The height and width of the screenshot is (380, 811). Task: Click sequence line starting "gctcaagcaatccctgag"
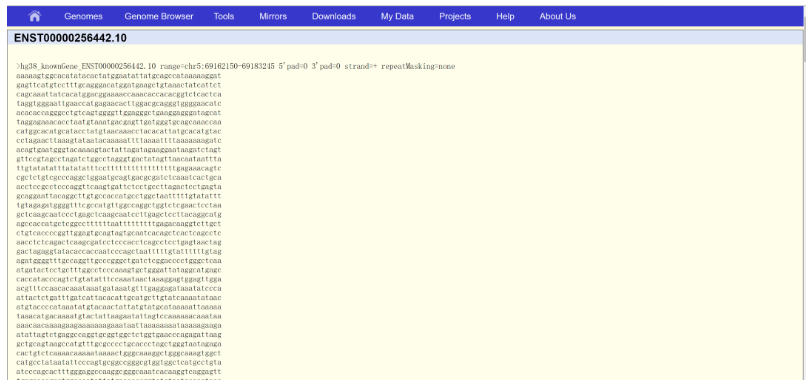click(x=119, y=215)
